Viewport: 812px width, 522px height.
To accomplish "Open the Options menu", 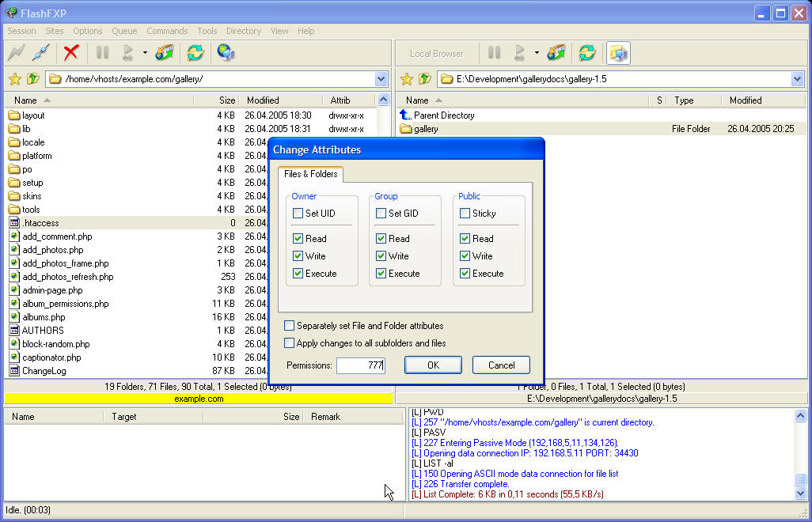I will pyautogui.click(x=88, y=31).
